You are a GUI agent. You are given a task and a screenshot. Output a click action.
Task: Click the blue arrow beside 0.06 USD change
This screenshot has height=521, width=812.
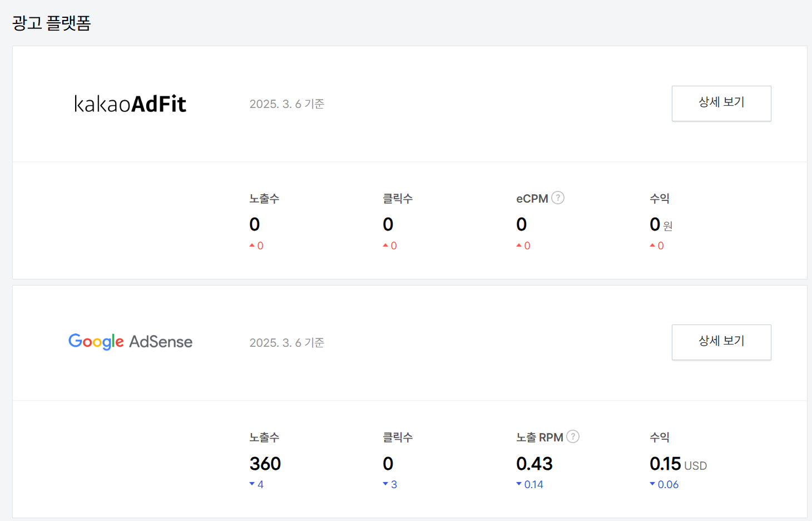pos(652,484)
